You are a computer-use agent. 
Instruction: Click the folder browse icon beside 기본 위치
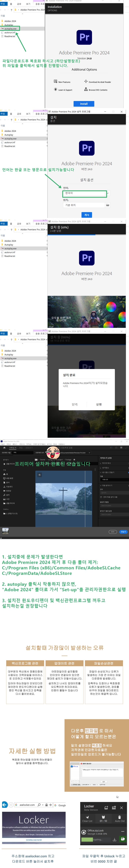click(107, 205)
